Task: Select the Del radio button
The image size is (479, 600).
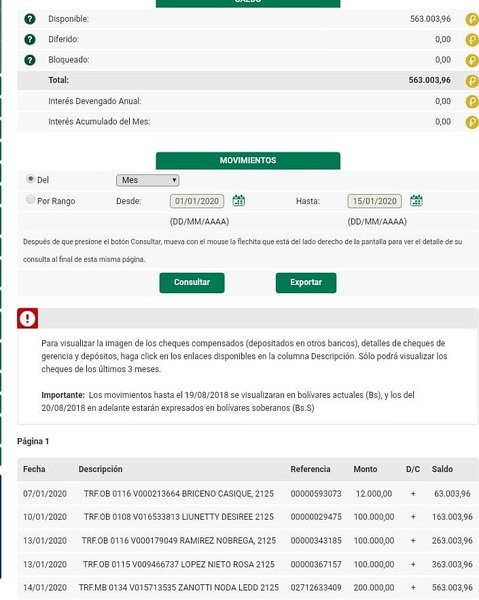Action: coord(31,179)
